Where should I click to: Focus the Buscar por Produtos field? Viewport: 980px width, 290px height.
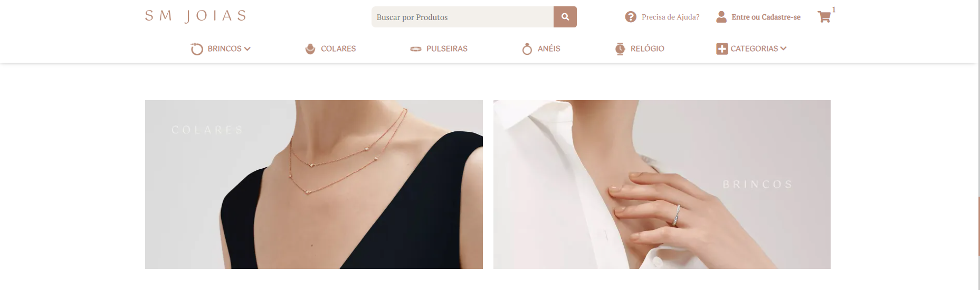pos(462,17)
